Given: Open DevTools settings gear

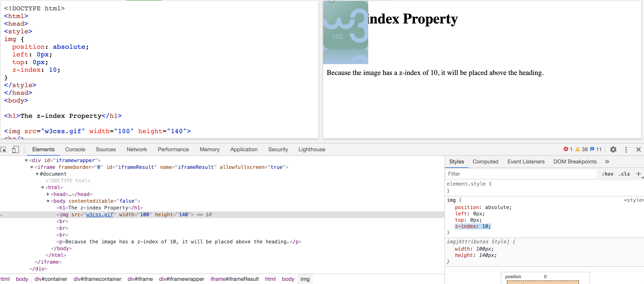Looking at the screenshot, I should pyautogui.click(x=613, y=150).
